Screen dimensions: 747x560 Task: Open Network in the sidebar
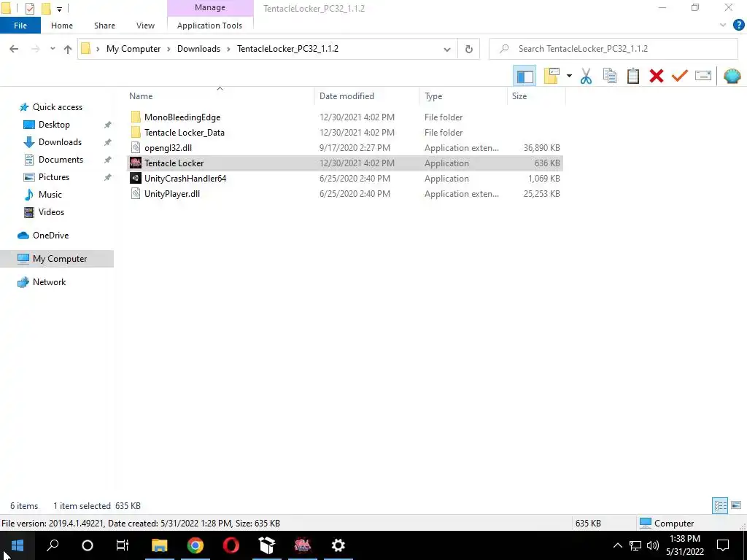coord(49,282)
